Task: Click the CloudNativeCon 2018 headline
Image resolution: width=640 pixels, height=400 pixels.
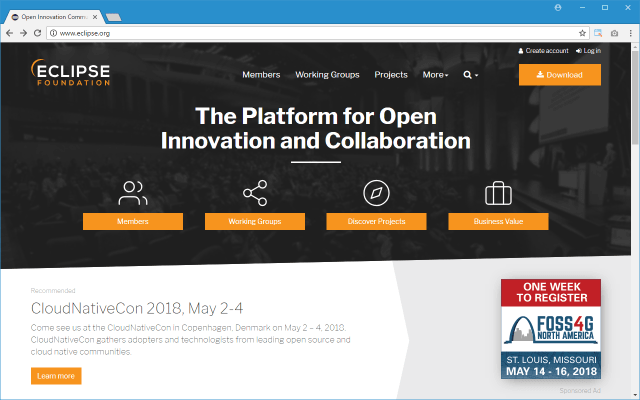Action: coord(137,308)
